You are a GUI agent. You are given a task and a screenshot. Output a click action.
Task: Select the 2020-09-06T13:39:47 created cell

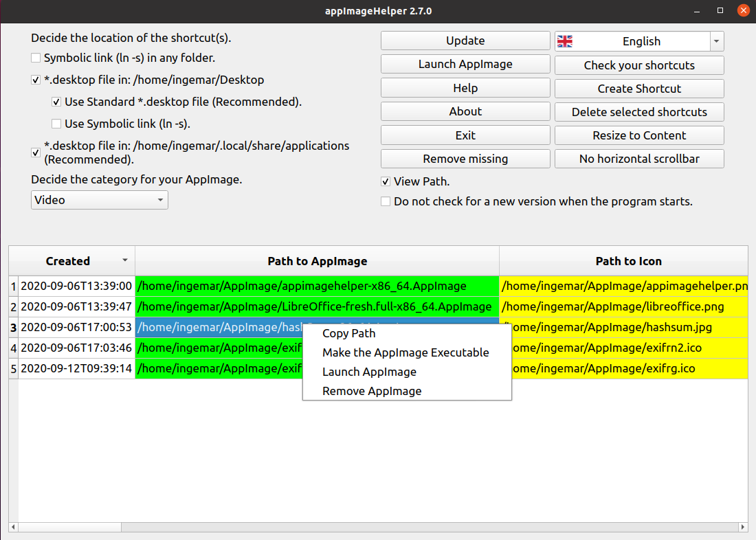tap(77, 307)
